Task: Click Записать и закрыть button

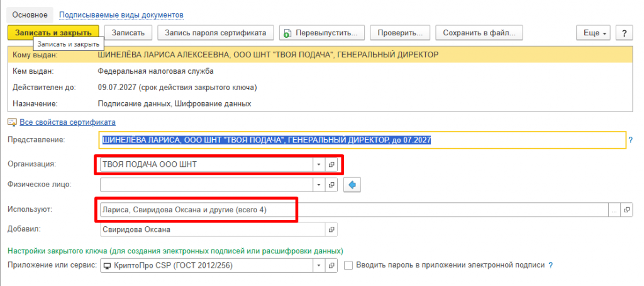Action: 53,33
